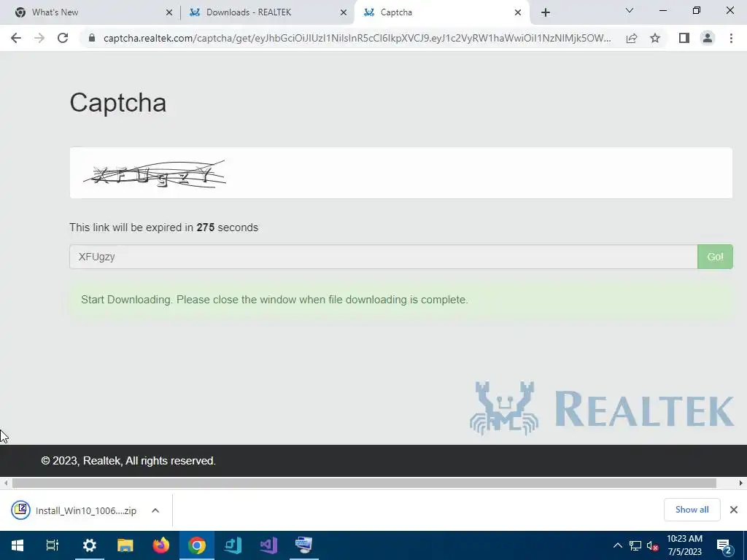Click the horizontal scrollbar right arrow
The width and height of the screenshot is (747, 560).
pos(741,483)
